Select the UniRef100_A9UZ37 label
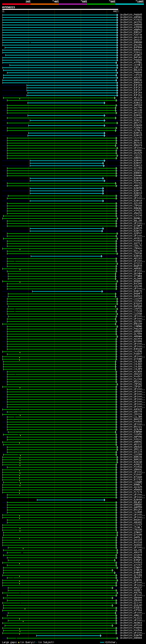The width and height of the screenshot is (146, 644). tap(131, 588)
